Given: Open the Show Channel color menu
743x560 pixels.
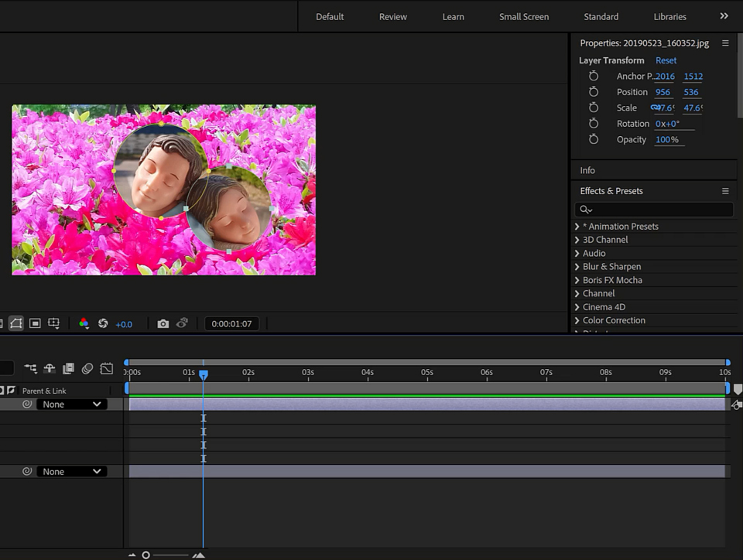Looking at the screenshot, I should pyautogui.click(x=84, y=324).
